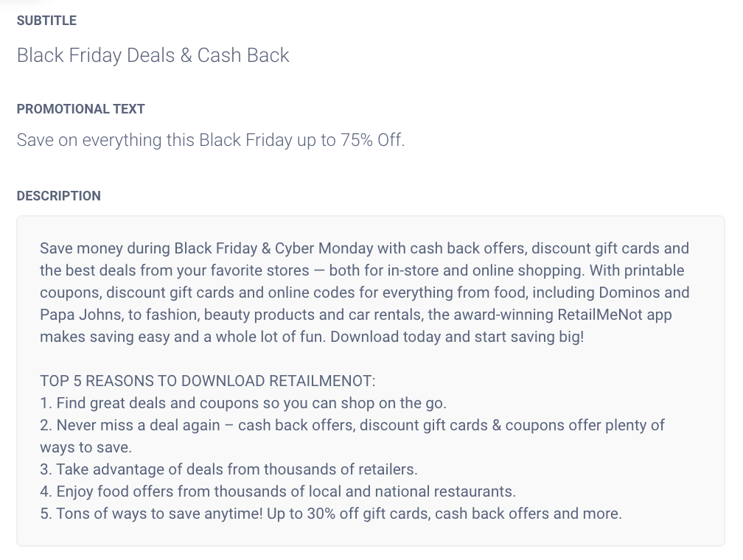Click list item 2 starting Never miss a deal

(x=352, y=425)
